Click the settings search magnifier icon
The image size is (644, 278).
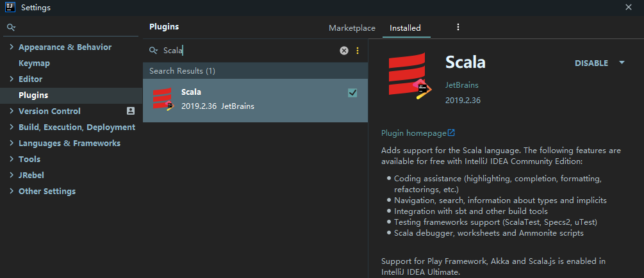click(x=11, y=28)
